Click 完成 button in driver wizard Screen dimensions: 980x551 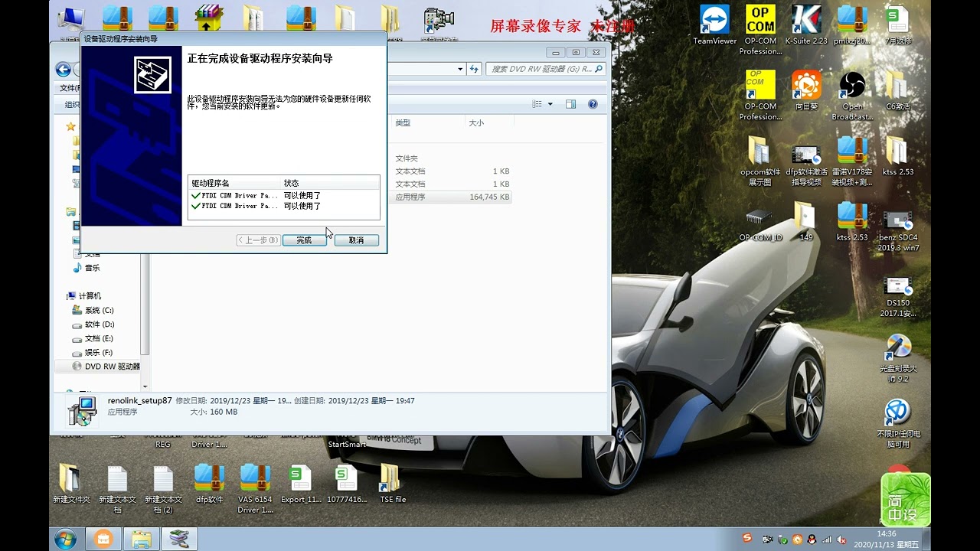(304, 240)
